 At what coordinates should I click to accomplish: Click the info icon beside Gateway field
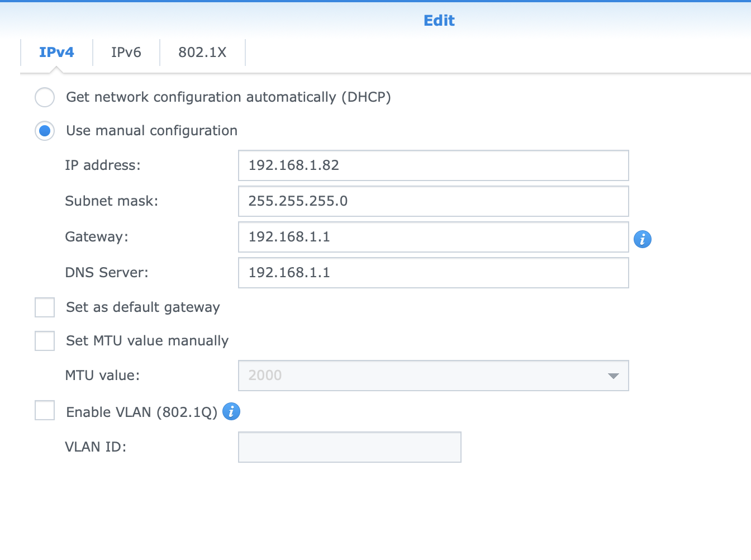[642, 239]
